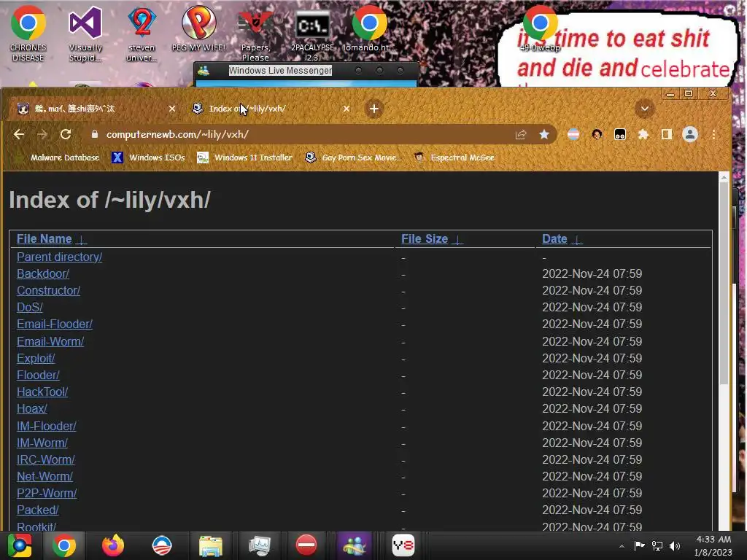Launch PEG MY WIFE! desktop icon
747x560 pixels.
tap(198, 28)
